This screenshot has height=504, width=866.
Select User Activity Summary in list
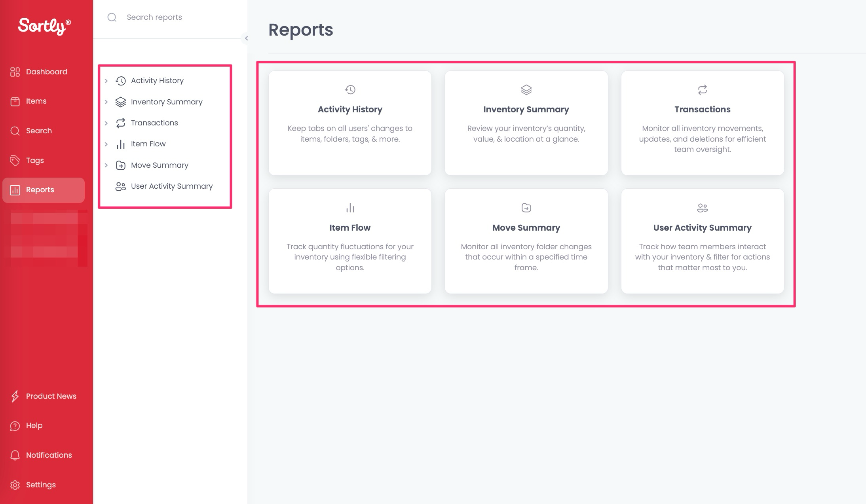click(x=171, y=186)
